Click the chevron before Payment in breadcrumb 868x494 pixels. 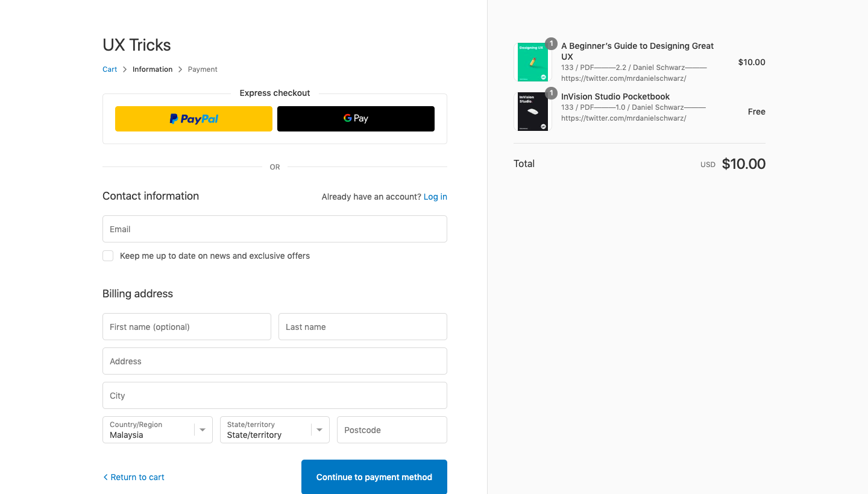[x=180, y=69]
